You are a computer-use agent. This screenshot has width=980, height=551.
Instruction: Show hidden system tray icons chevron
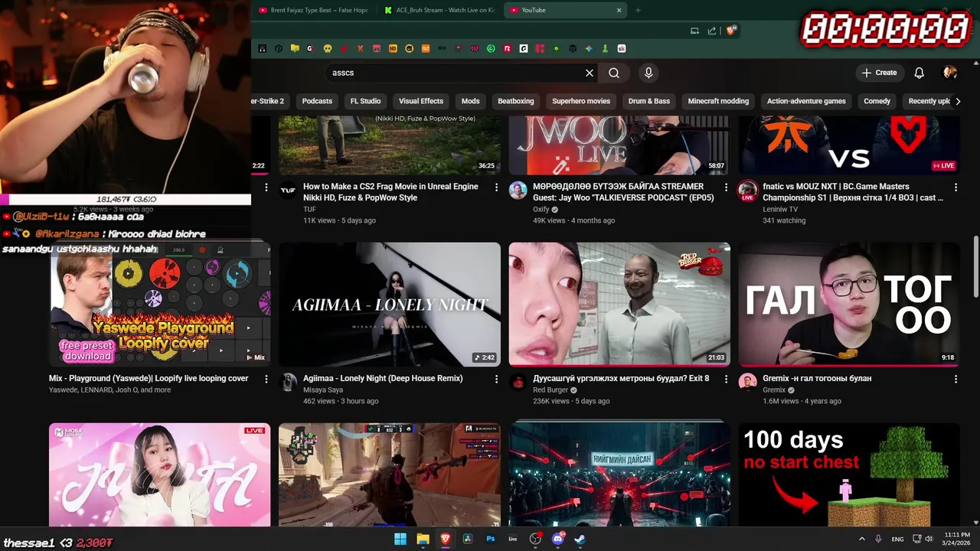861,539
